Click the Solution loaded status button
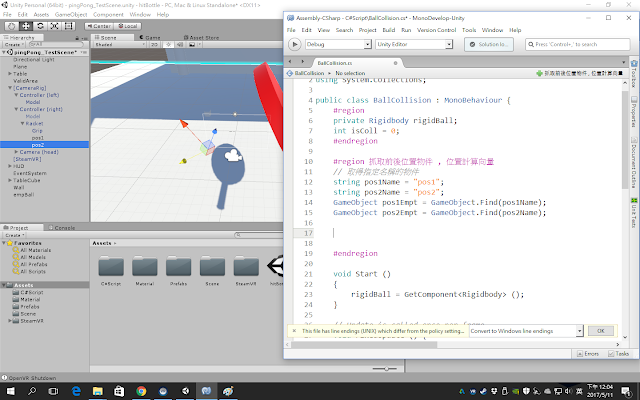Image resolution: width=640 pixels, height=400 pixels. pyautogui.click(x=489, y=44)
